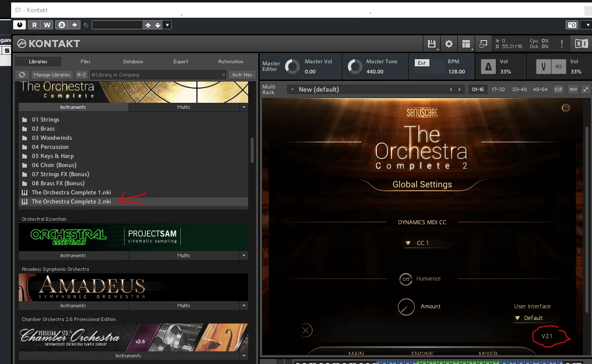Open Kontakt options gear icon
This screenshot has width=592, height=364.
coord(449,44)
